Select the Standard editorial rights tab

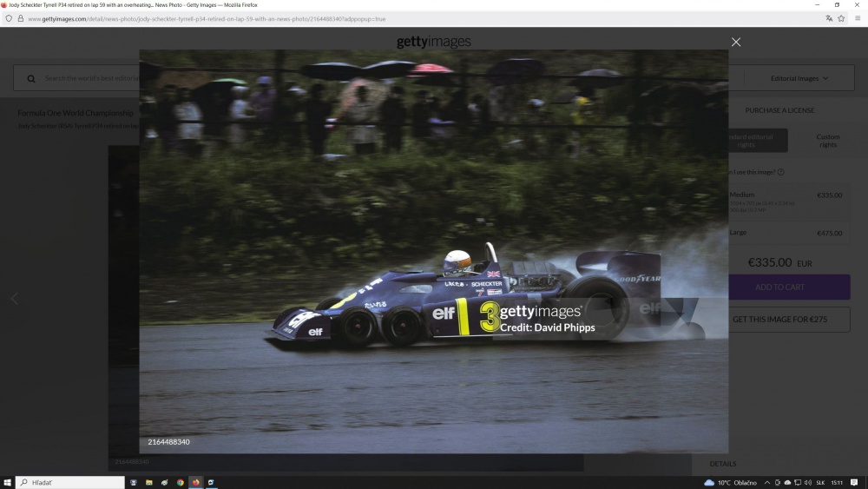(757, 141)
